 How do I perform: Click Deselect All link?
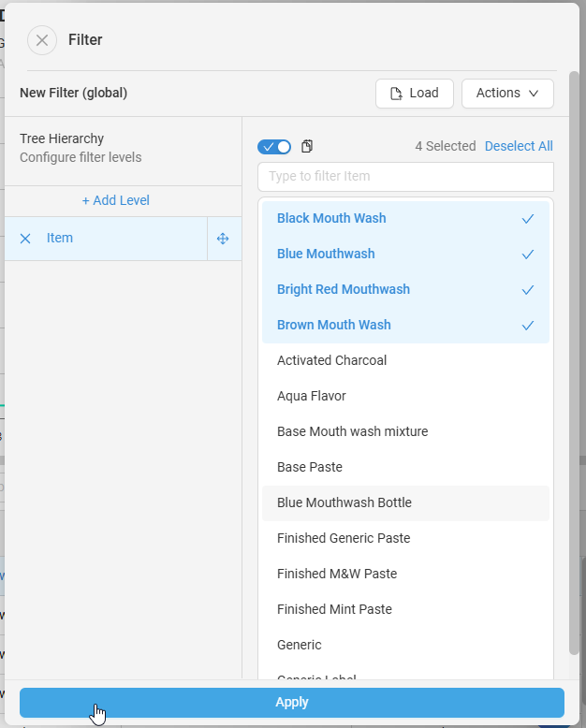click(519, 146)
